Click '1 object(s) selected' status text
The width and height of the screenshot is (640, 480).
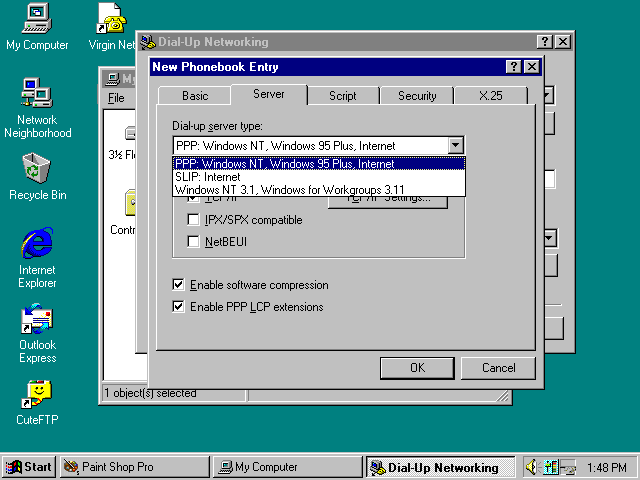tap(150, 393)
